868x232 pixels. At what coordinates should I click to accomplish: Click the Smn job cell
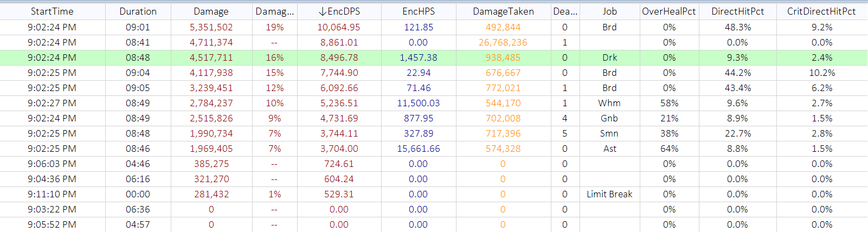point(609,133)
